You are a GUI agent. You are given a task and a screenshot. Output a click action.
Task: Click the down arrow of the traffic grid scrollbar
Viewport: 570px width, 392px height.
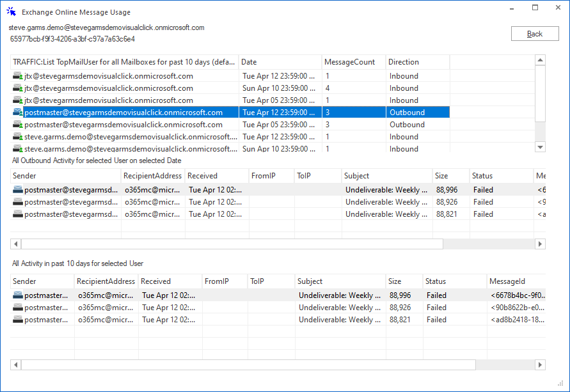tap(539, 148)
